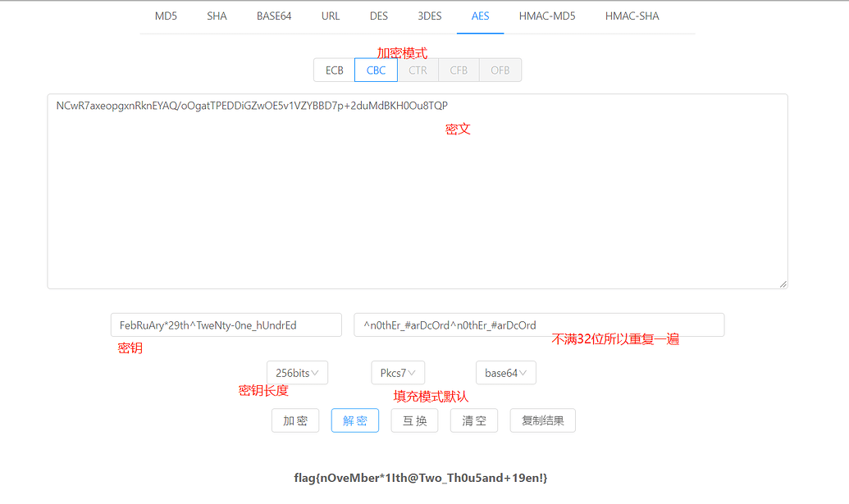
Task: Click the 加密 encrypt button
Action: tap(295, 420)
